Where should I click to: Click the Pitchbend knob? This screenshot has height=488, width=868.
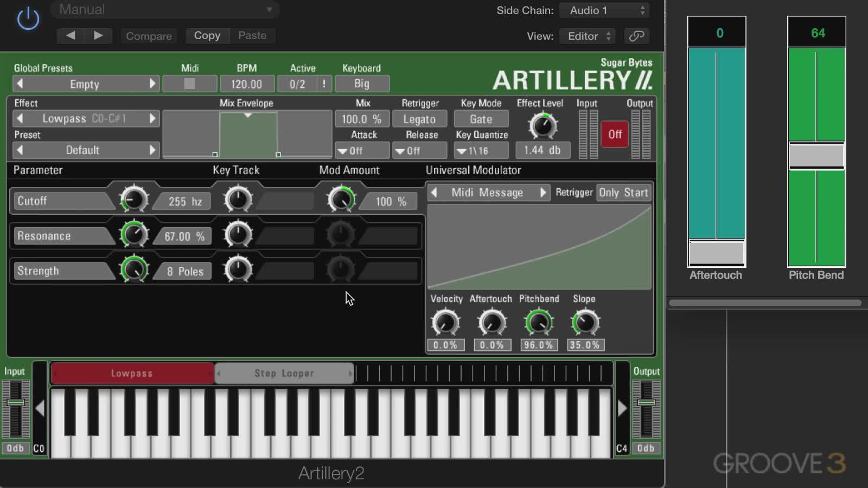coord(539,323)
